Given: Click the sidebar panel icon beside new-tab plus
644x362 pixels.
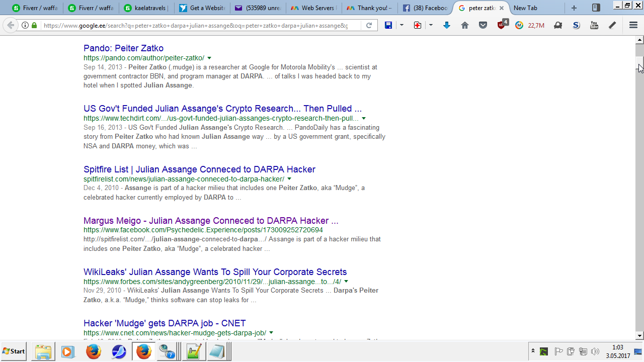Looking at the screenshot, I should (596, 8).
